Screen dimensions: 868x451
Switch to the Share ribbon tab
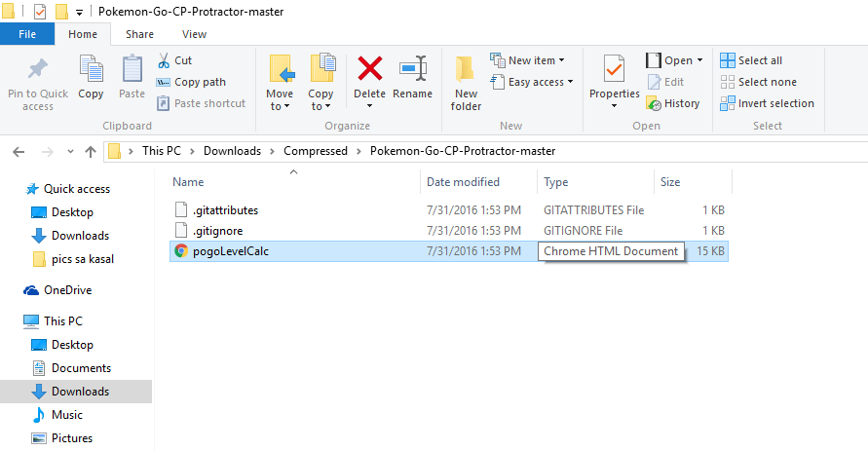point(139,34)
